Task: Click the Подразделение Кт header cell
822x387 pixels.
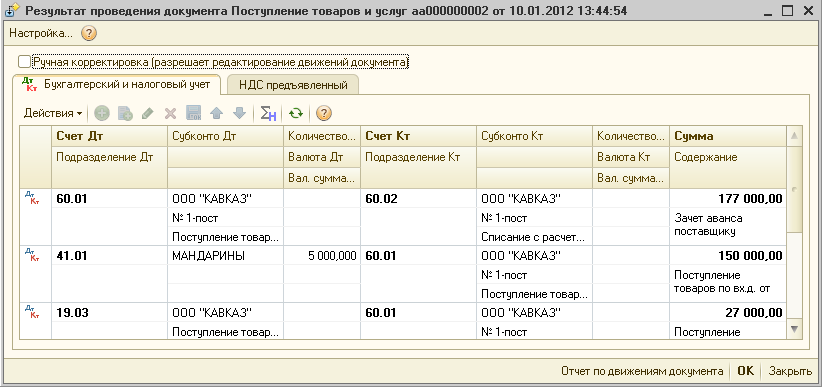Action: tap(419, 167)
